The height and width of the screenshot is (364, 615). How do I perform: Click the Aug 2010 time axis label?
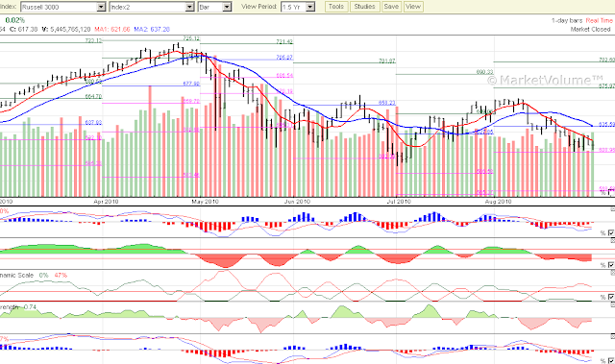[498, 202]
